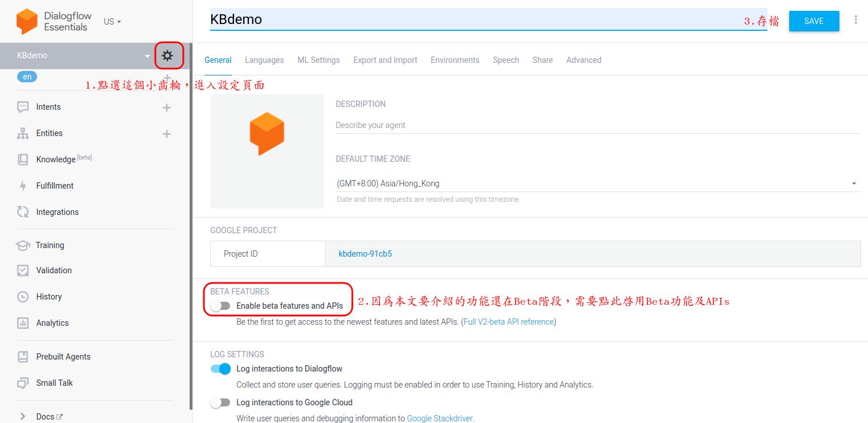Click the Knowledge book icon
This screenshot has height=423, width=868.
(x=23, y=159)
